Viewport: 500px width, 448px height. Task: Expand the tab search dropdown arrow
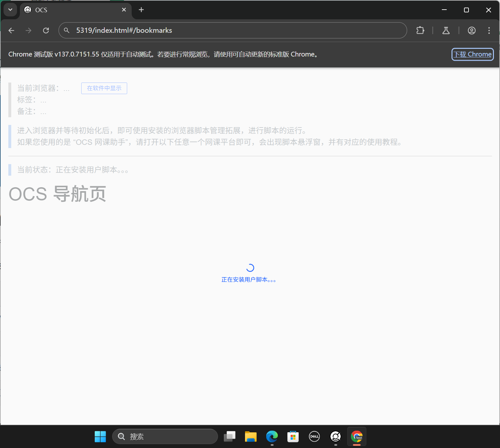click(x=10, y=10)
